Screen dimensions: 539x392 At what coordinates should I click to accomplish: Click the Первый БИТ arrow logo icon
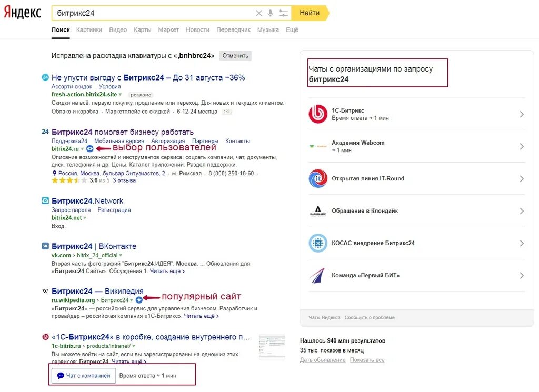[318, 276]
